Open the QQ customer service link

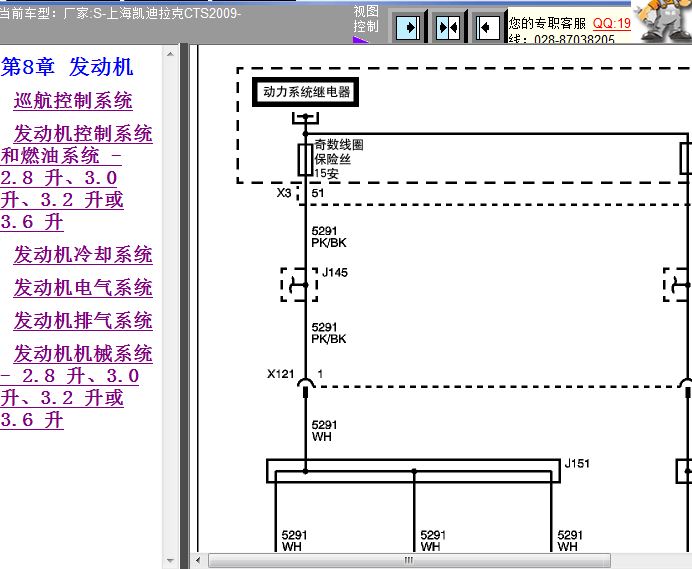point(612,23)
